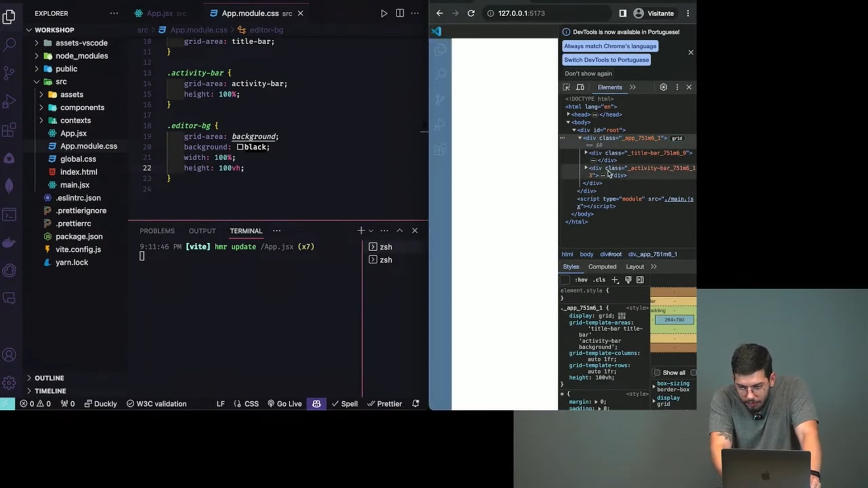Open the Extensions view icon
The image size is (868, 488).
(x=9, y=130)
